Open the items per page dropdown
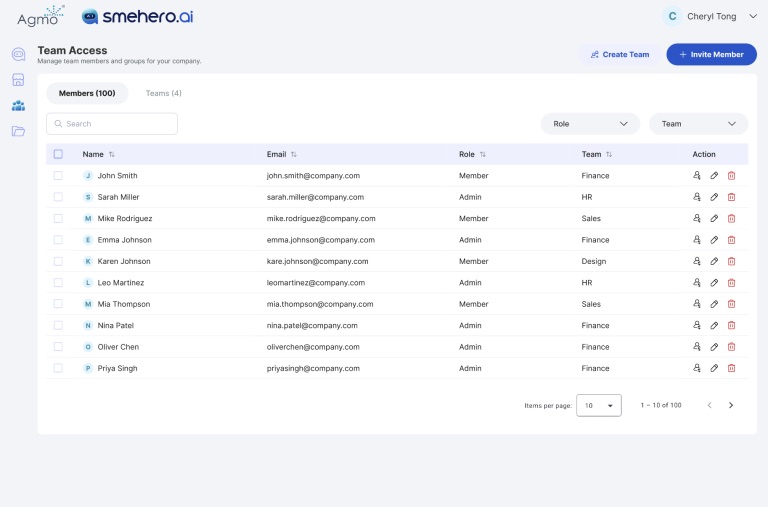This screenshot has height=507, width=768. (599, 405)
